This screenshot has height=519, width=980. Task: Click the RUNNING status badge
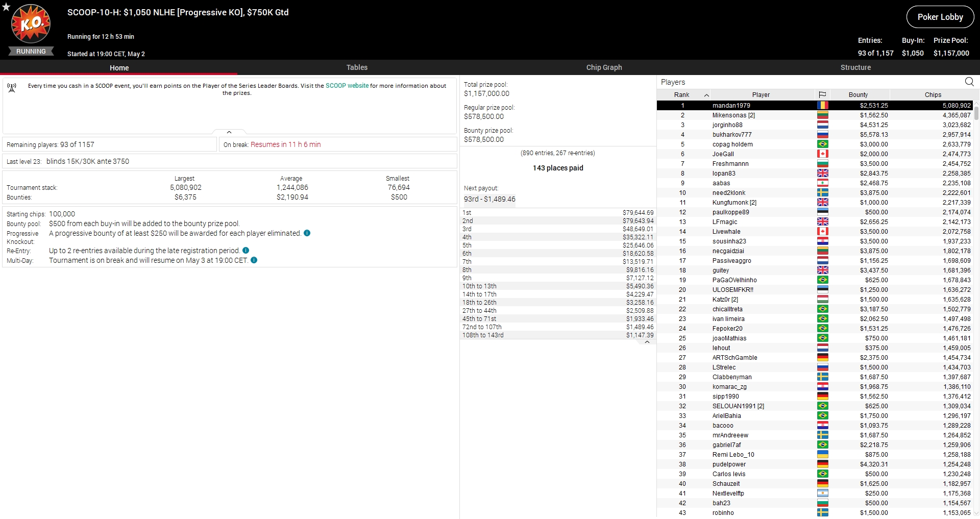(x=31, y=52)
